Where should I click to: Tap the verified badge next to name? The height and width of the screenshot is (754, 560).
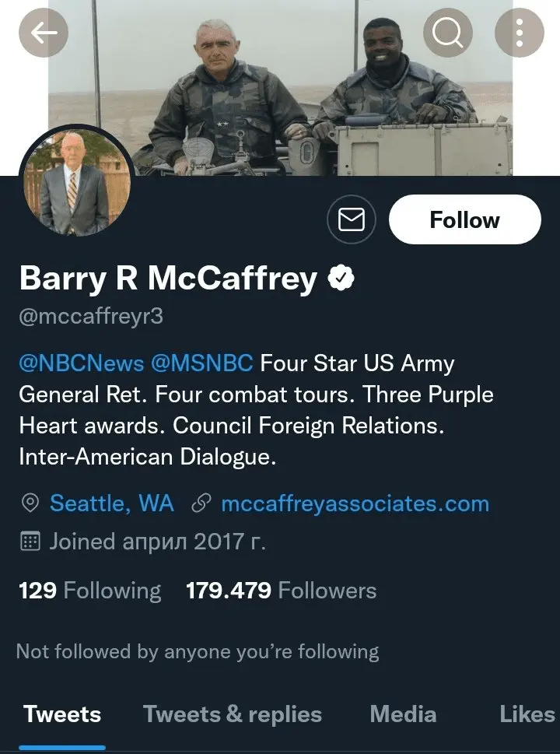[341, 278]
